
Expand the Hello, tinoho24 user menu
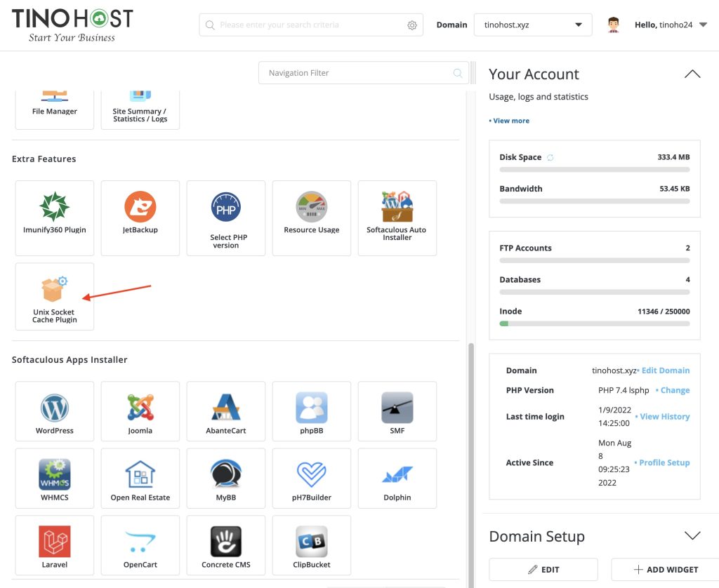[671, 25]
